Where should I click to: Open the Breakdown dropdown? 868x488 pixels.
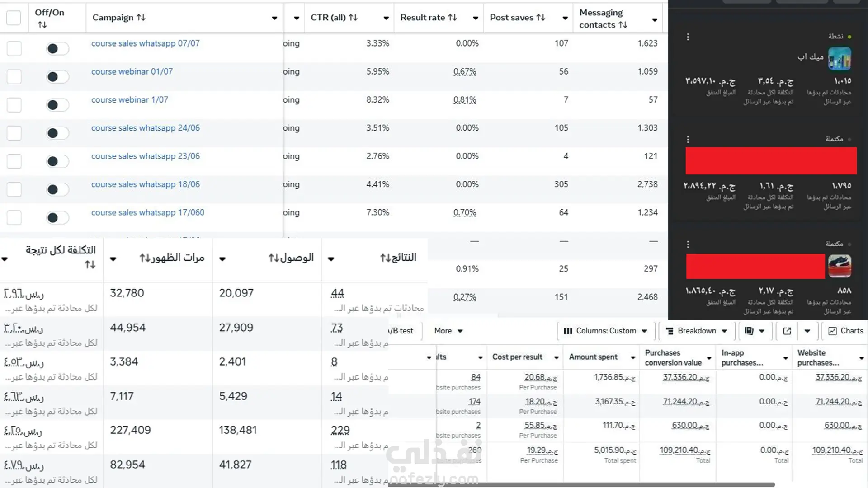697,331
